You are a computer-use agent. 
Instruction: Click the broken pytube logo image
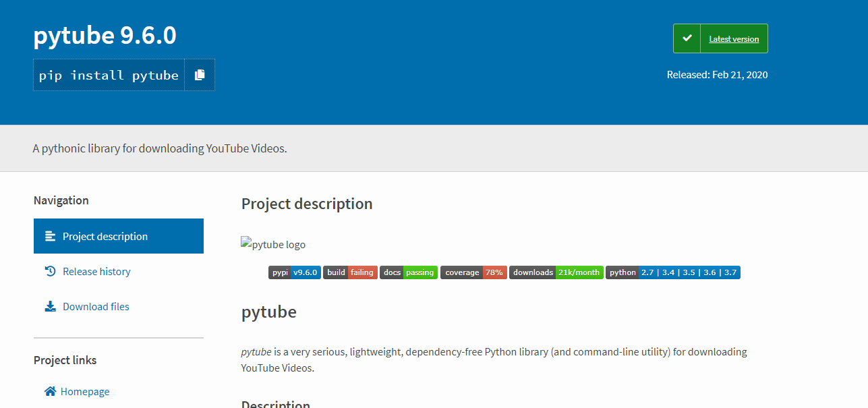coord(273,244)
